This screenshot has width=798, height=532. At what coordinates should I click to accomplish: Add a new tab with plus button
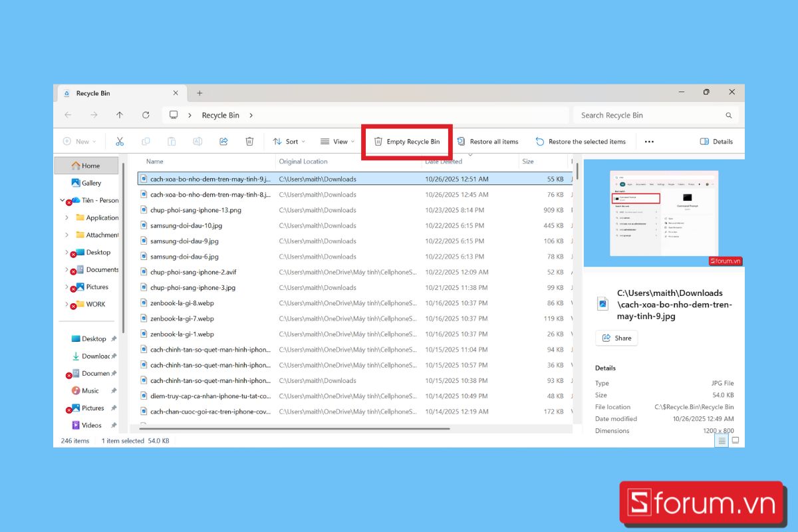coord(199,93)
